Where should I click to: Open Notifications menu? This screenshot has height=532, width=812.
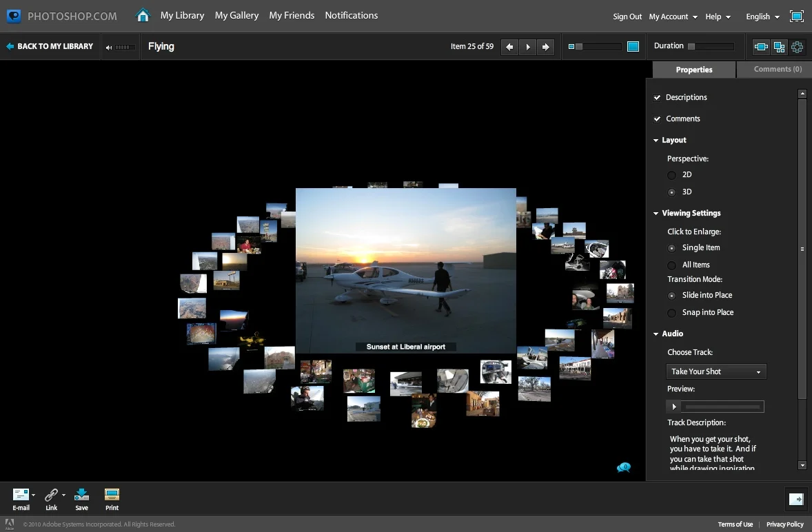[351, 16]
